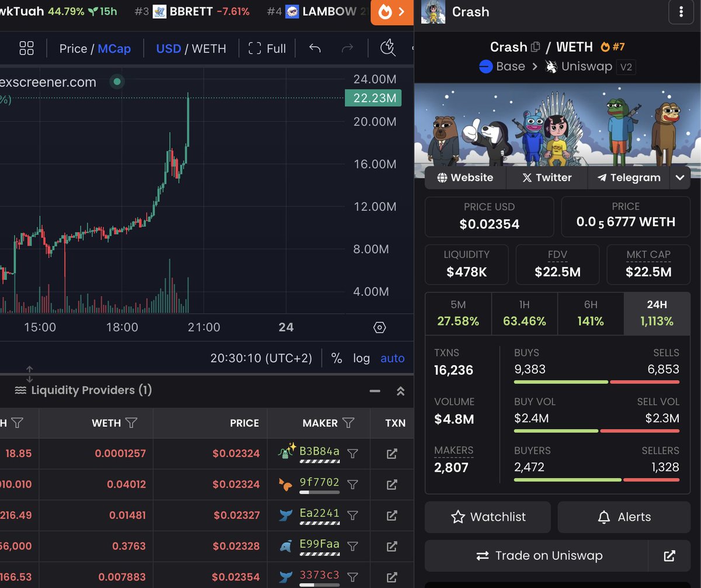Screen dimensions: 701x588
Task: Click the 9f7702 maker address
Action: click(x=319, y=482)
